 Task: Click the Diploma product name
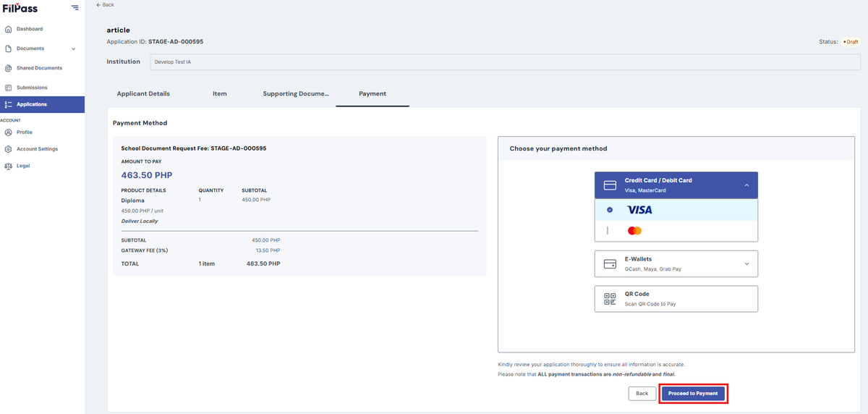coord(133,200)
